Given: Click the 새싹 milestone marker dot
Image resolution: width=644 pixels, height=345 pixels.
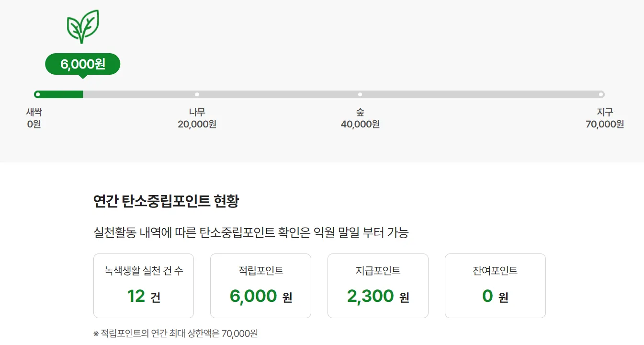Looking at the screenshot, I should [37, 94].
